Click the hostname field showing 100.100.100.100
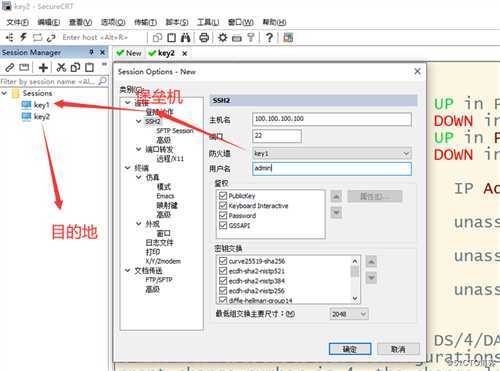This screenshot has height=371, width=500. [x=332, y=119]
